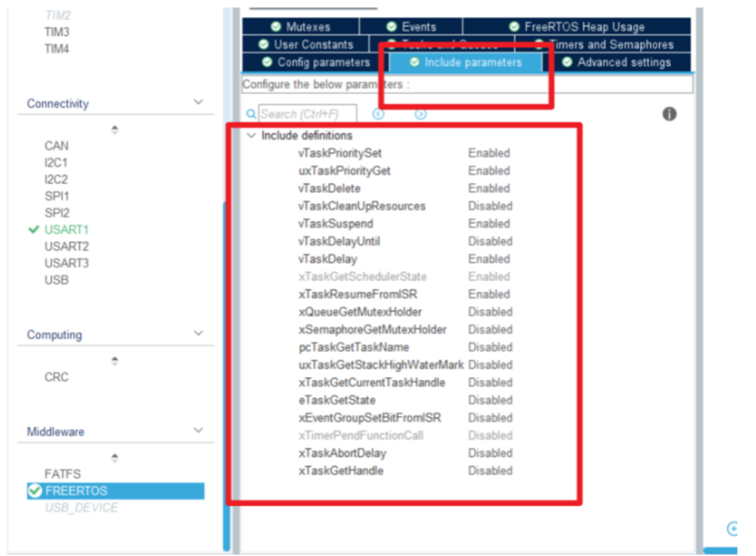Switch to Config parameters tab

click(316, 62)
